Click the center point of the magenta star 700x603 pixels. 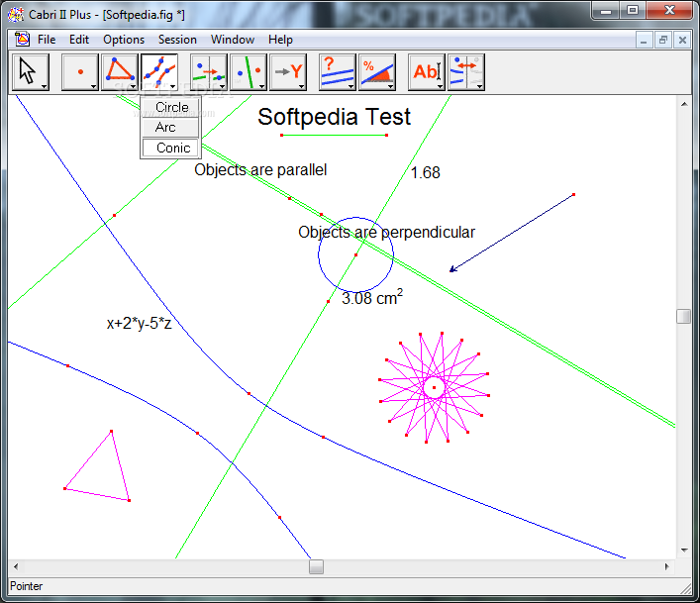point(434,387)
